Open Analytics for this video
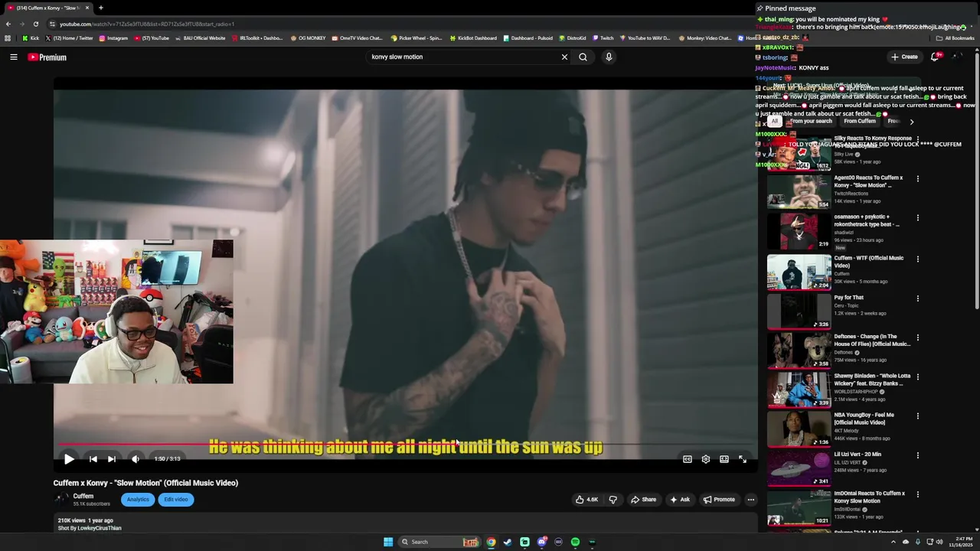This screenshot has height=551, width=980. (138, 500)
